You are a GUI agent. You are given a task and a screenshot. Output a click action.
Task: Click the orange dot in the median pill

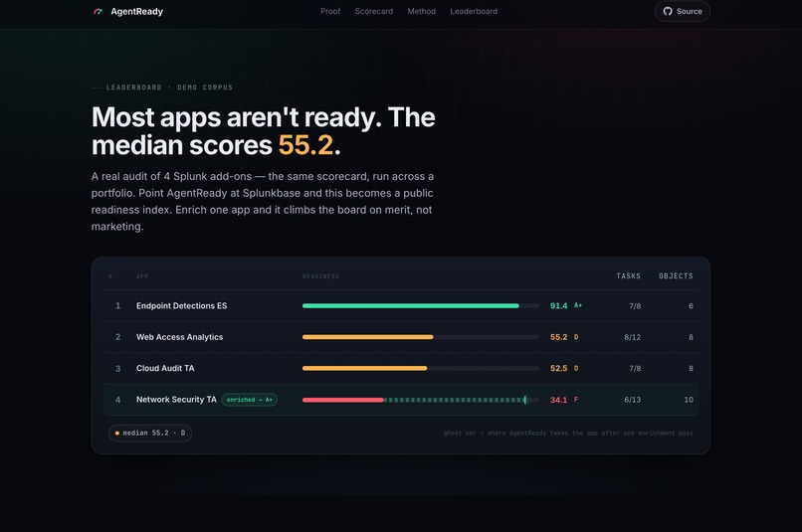point(117,433)
